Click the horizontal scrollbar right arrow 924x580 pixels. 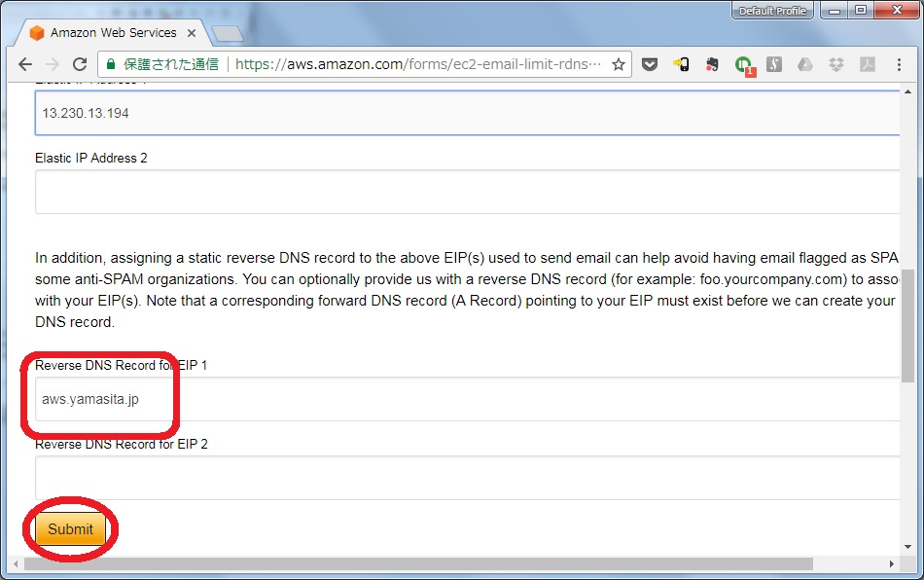(x=892, y=564)
